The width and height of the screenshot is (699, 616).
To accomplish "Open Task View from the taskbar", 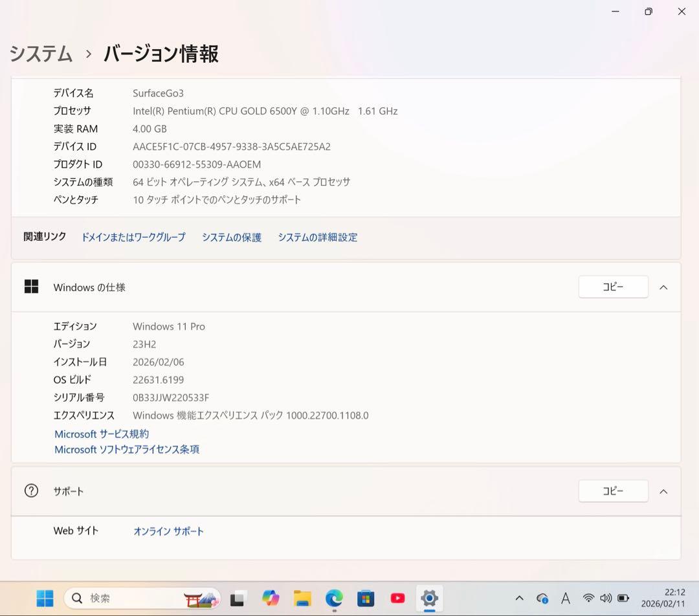I will point(237,598).
